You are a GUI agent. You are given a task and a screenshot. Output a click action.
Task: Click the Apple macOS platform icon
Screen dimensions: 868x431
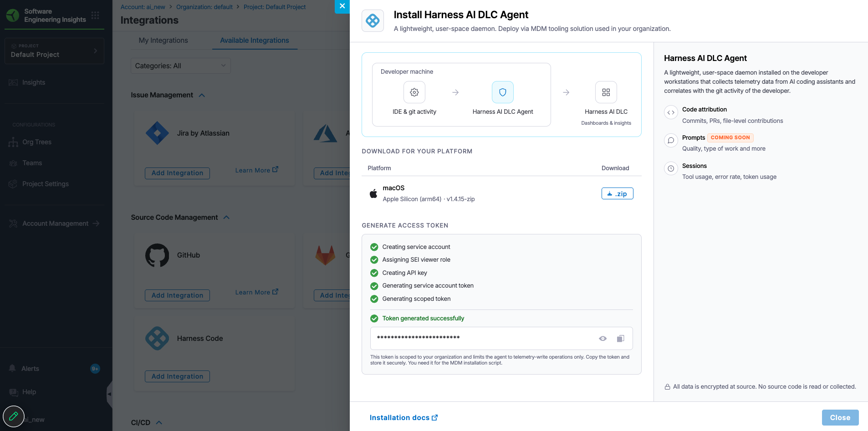click(x=373, y=193)
